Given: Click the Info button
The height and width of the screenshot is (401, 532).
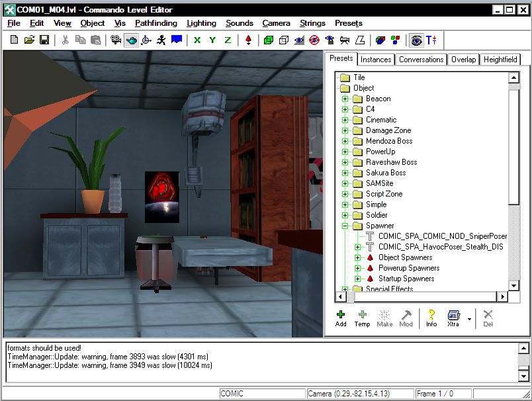Looking at the screenshot, I should [x=431, y=318].
